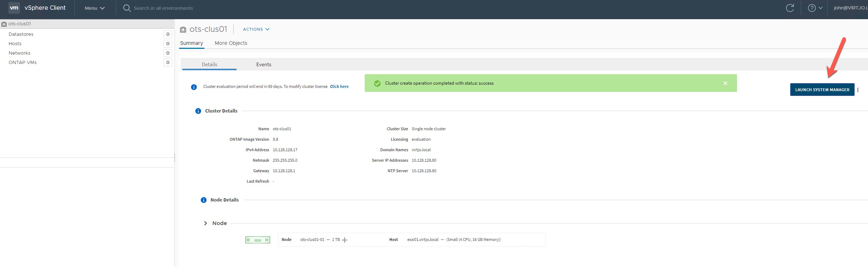This screenshot has width=868, height=267.
Task: Click the VMware vm logo icon
Action: 14,8
